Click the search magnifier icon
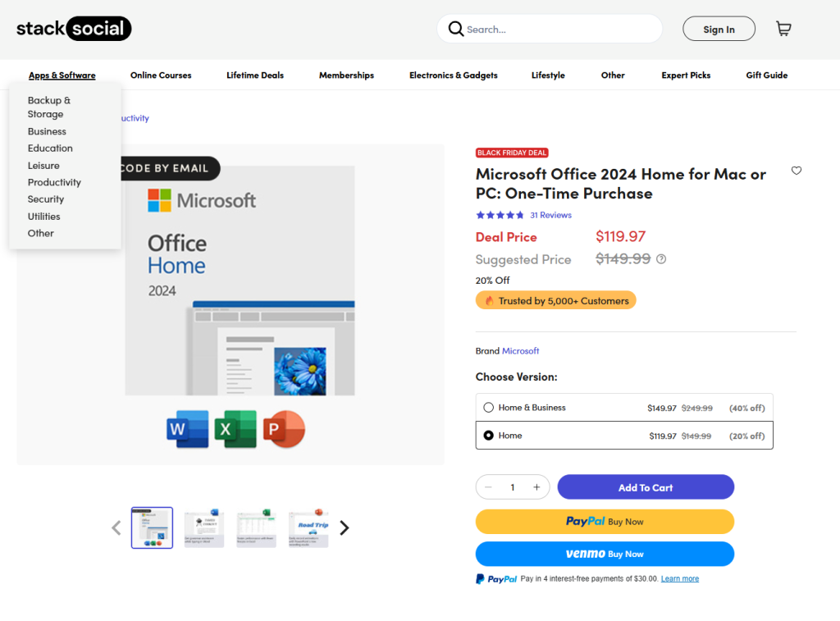Image resolution: width=840 pixels, height=621 pixels. 456,30
